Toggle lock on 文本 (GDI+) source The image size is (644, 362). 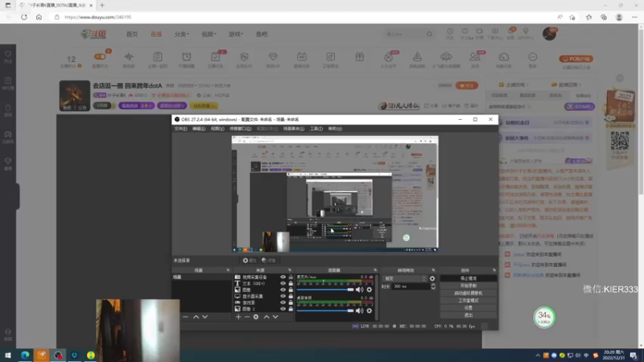click(291, 283)
